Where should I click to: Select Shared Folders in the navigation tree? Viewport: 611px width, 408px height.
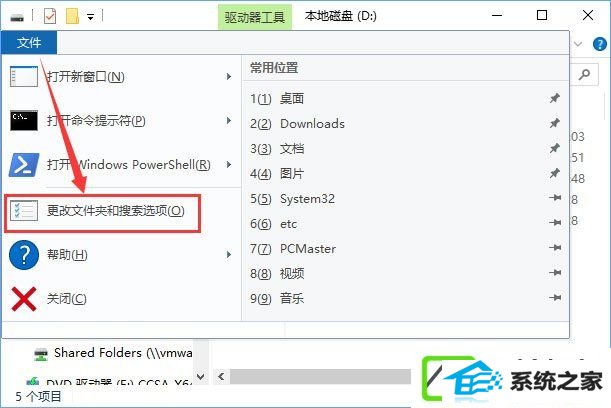113,353
